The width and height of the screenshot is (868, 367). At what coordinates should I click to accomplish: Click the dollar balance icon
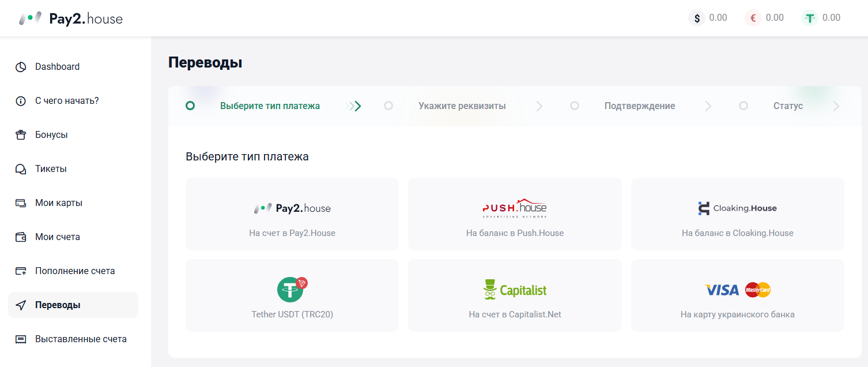click(697, 18)
